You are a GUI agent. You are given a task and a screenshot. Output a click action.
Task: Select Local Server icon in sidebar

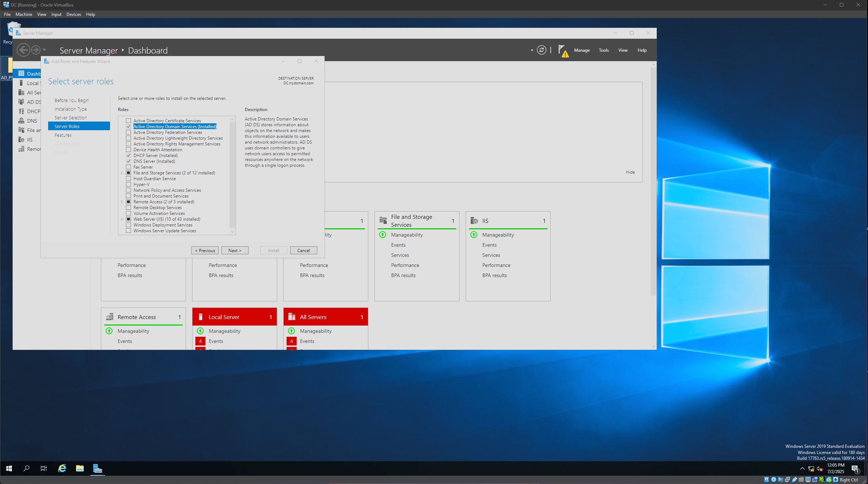pyautogui.click(x=21, y=83)
